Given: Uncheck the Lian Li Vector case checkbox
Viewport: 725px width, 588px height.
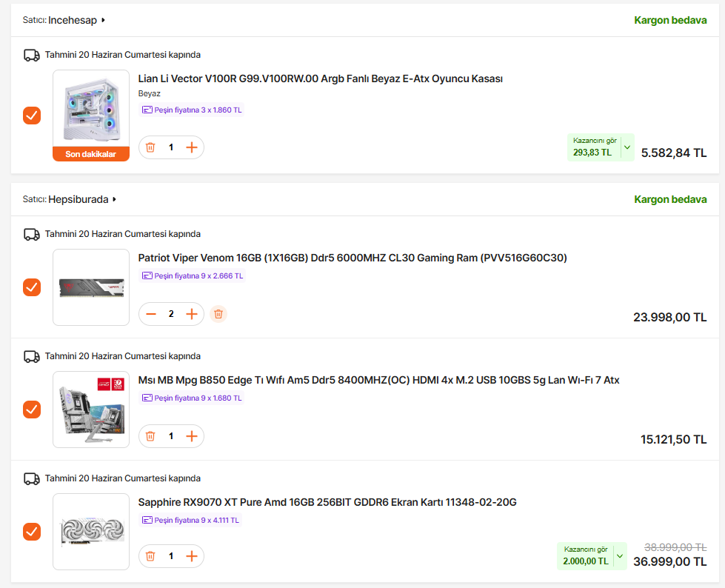Looking at the screenshot, I should [x=32, y=116].
